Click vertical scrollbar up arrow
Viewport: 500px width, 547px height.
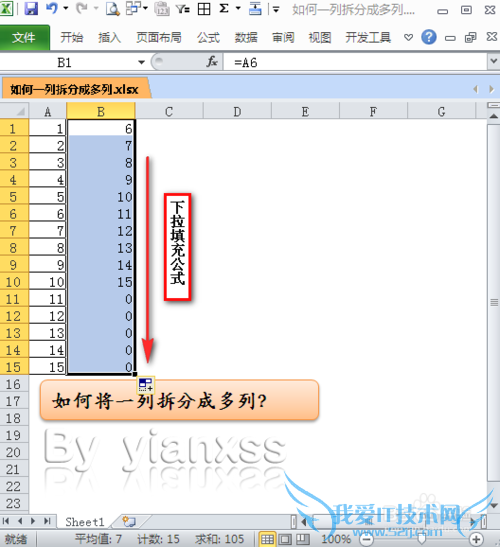click(x=493, y=116)
